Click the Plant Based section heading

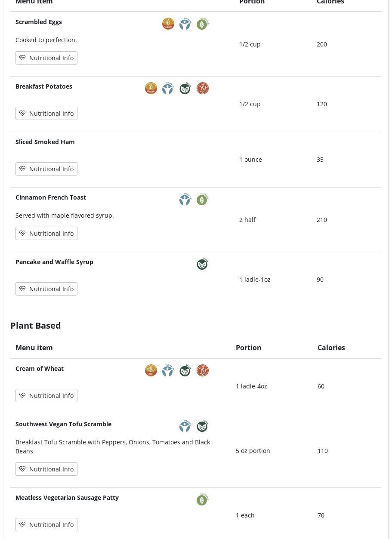[36, 325]
